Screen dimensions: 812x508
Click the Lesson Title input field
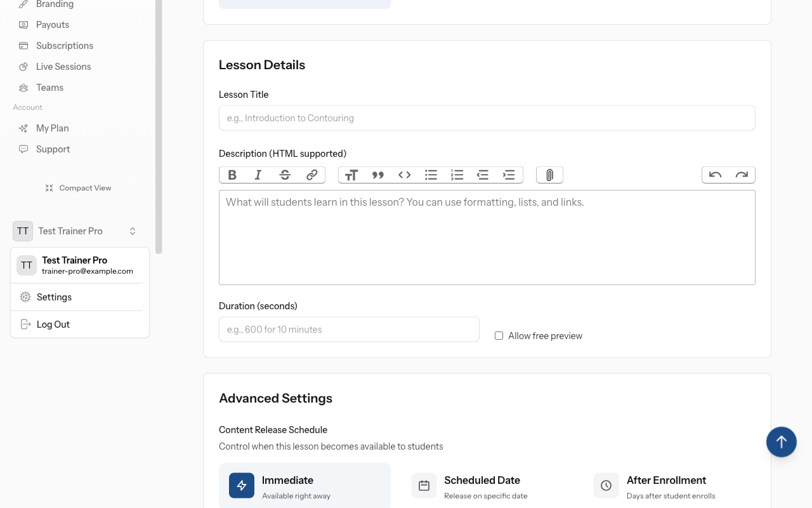point(487,118)
